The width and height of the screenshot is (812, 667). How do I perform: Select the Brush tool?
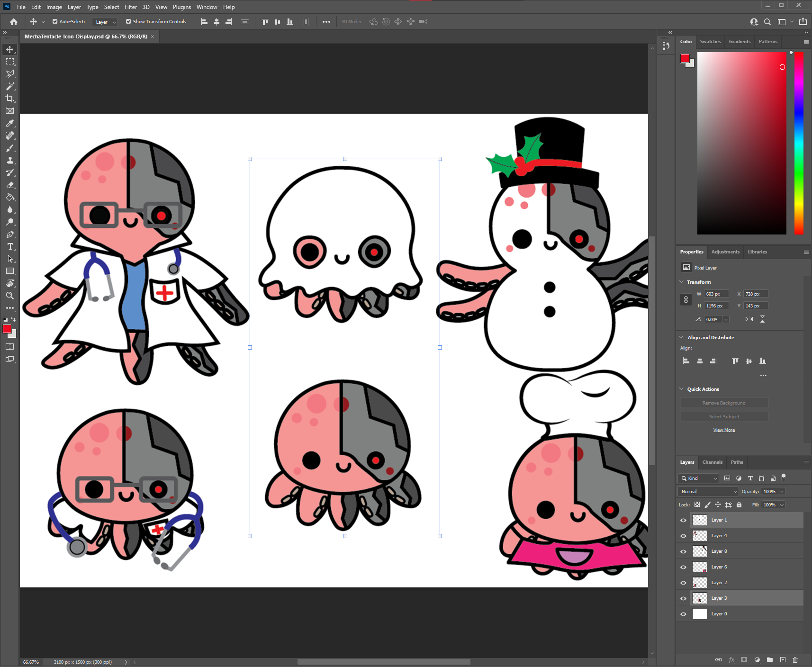click(x=10, y=148)
